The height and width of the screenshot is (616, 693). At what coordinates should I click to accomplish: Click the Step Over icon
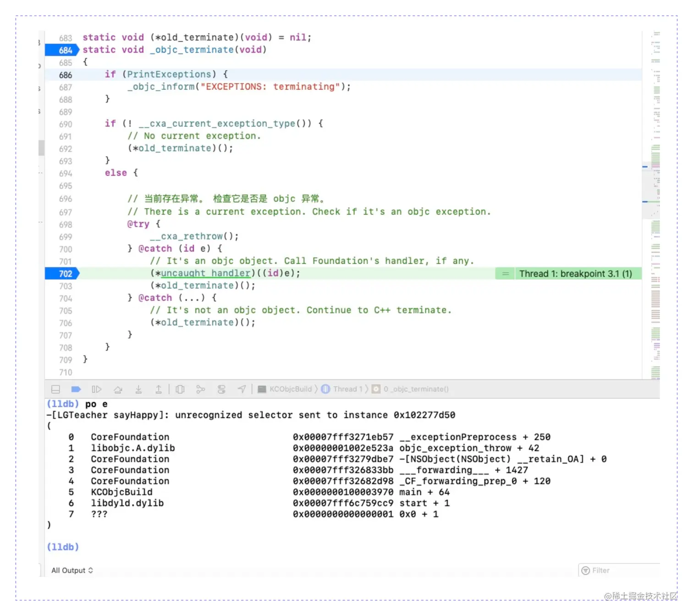point(118,389)
